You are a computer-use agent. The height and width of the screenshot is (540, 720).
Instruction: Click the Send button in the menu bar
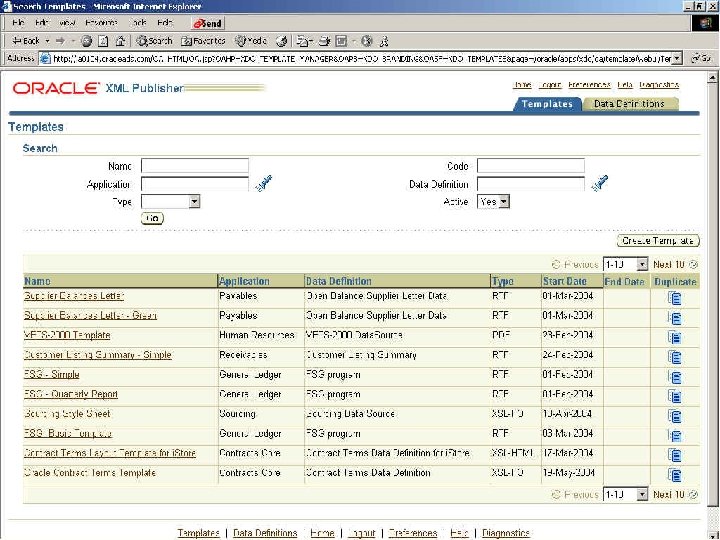click(208, 23)
